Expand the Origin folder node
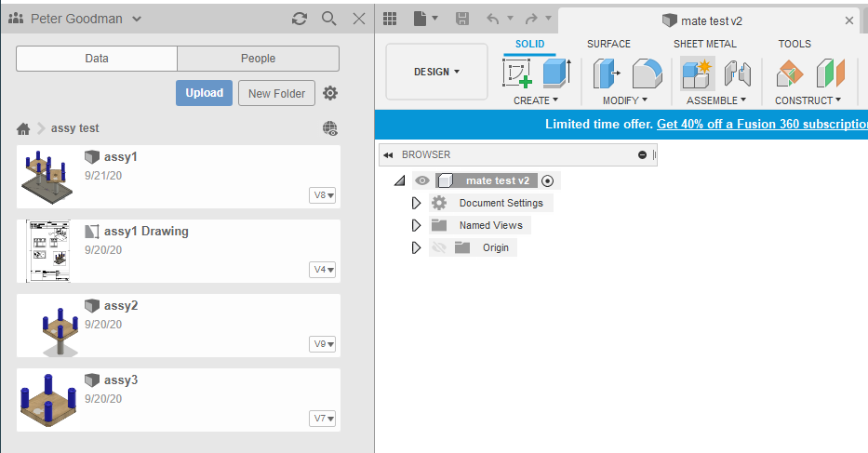Screen dimensions: 868x453 click(416, 247)
